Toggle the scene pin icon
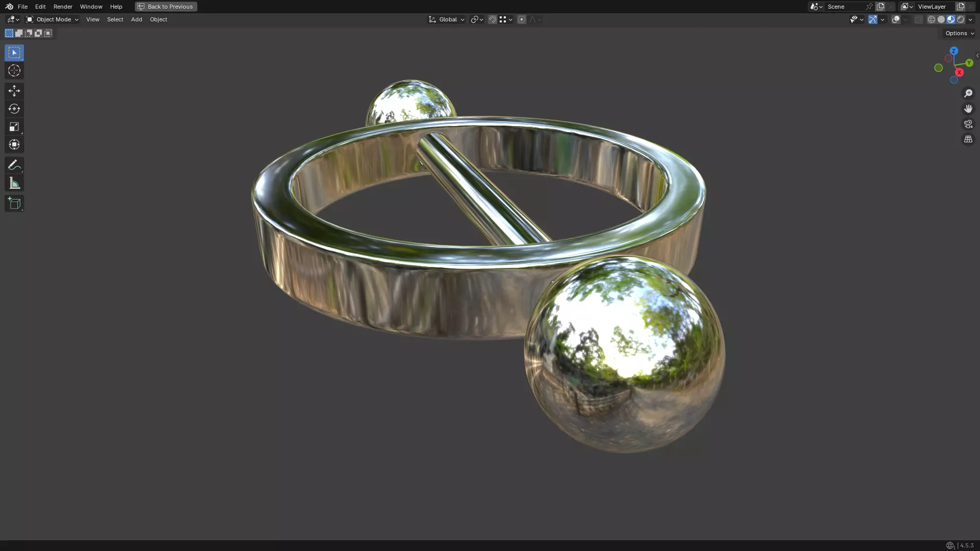 [869, 7]
